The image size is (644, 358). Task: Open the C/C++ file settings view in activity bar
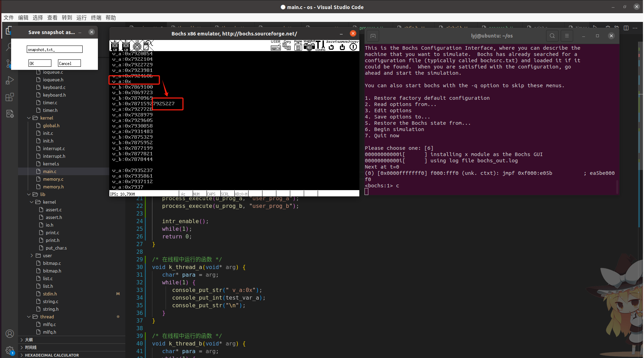pyautogui.click(x=9, y=114)
